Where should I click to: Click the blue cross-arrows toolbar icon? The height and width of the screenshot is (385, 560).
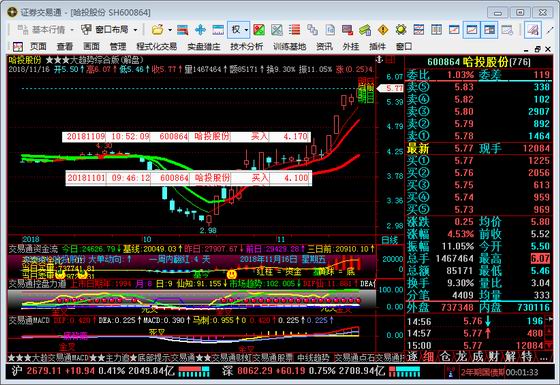tap(200, 30)
